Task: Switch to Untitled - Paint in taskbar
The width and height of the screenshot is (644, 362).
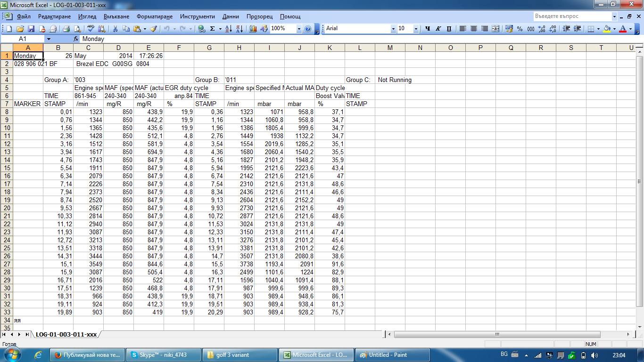Action: coord(392,355)
